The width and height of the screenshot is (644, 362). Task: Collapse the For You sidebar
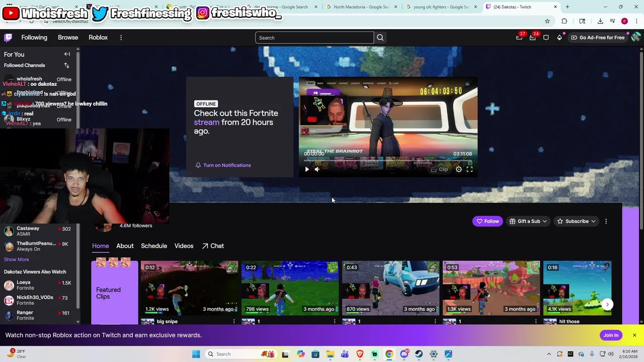[67, 54]
